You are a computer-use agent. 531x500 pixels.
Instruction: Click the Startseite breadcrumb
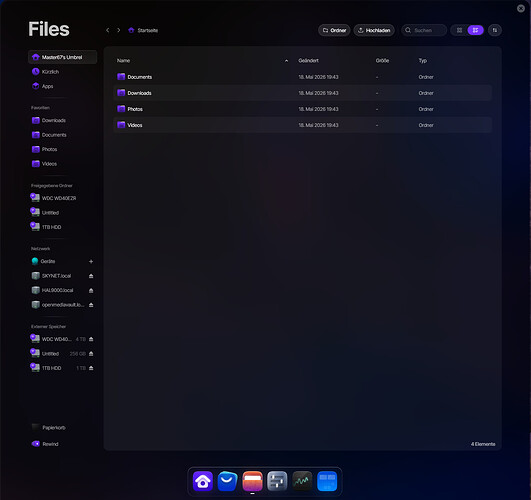[143, 30]
